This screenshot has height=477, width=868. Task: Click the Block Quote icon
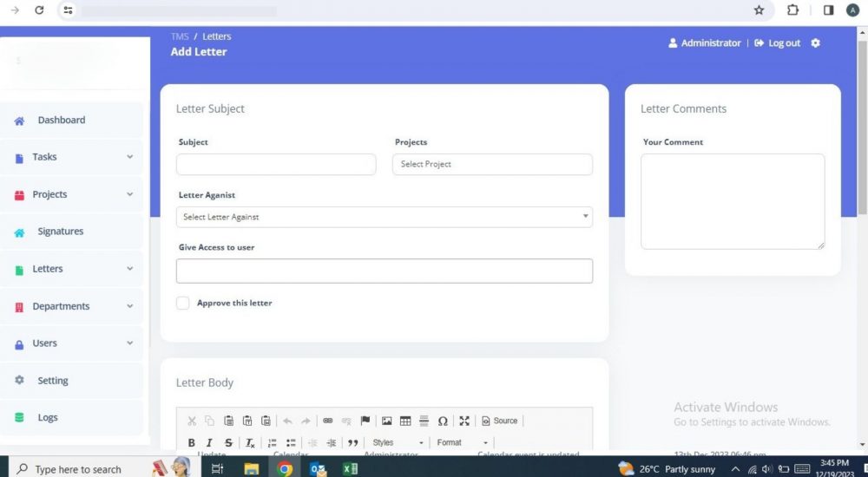[x=353, y=443]
